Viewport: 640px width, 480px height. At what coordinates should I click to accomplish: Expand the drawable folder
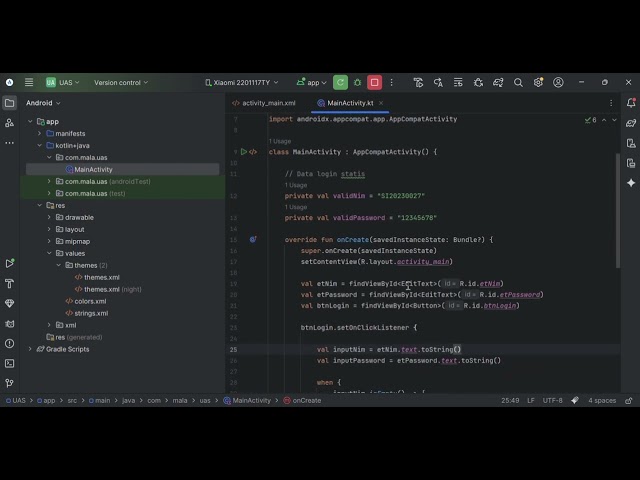tap(49, 217)
